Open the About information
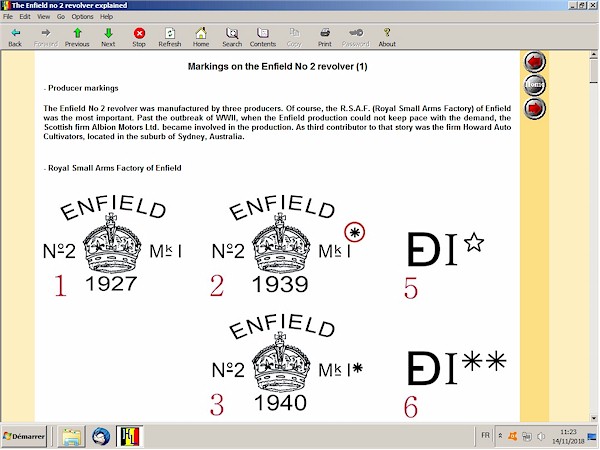Screen dimensions: 600x450 [387, 37]
